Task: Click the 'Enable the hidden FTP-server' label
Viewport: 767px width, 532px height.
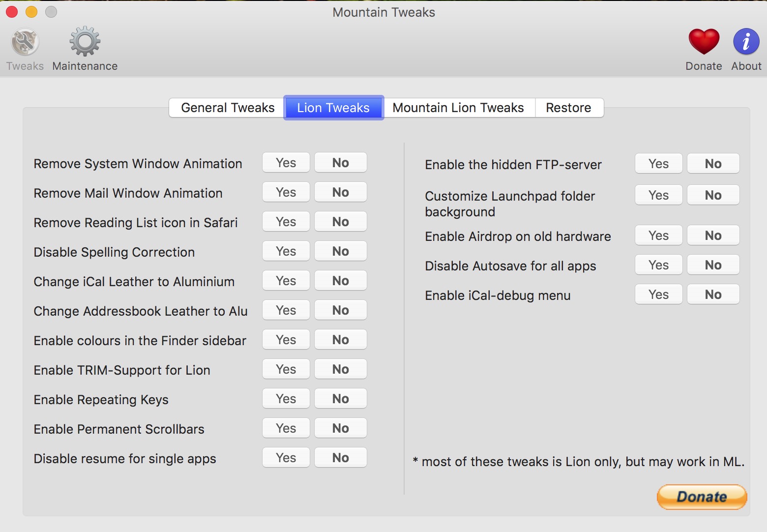Action: pos(513,165)
